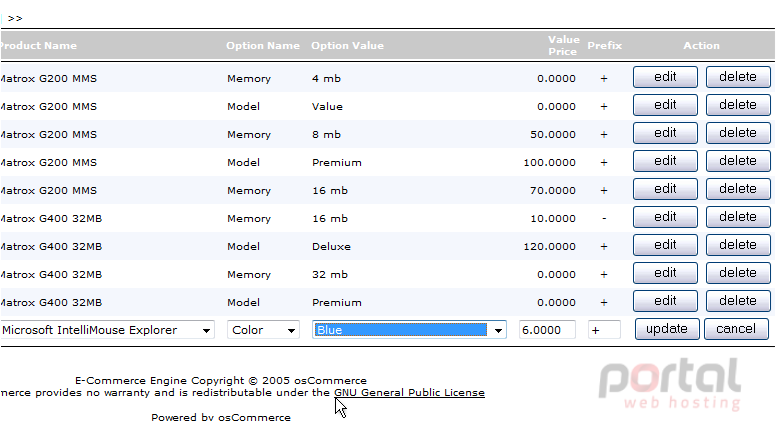Edit Matrox G400 32MB Model Deluxe row
This screenshot has width=776, height=422.
(x=665, y=245)
